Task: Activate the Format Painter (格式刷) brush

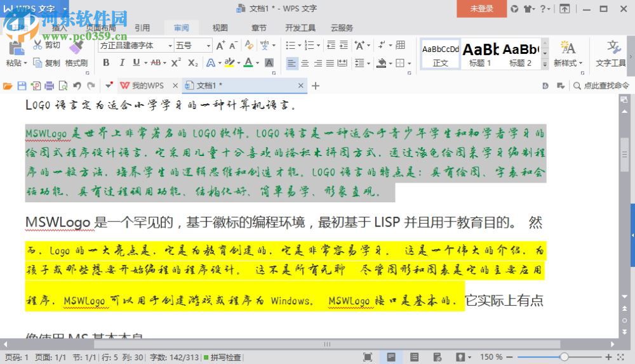Action: tap(76, 55)
